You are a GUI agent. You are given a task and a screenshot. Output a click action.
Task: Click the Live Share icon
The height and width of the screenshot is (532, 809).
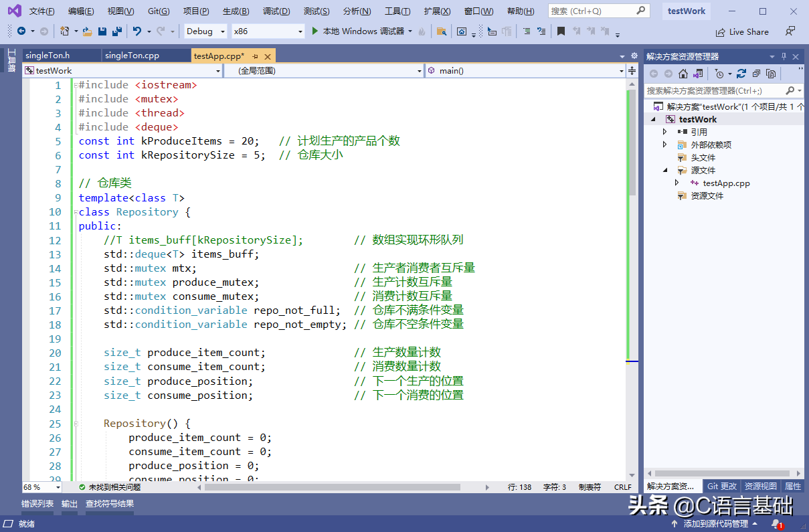point(721,31)
